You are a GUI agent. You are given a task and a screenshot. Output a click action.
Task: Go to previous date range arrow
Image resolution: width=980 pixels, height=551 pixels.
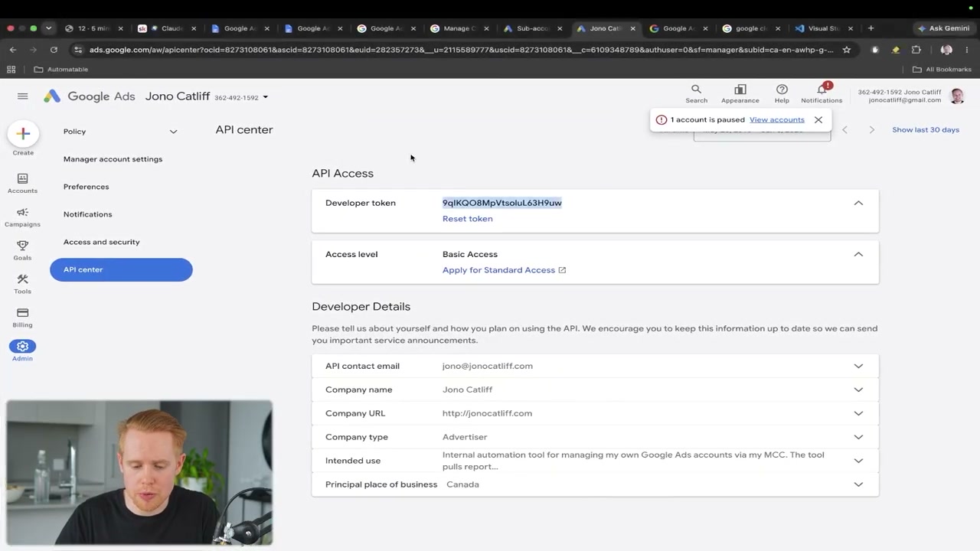(844, 130)
